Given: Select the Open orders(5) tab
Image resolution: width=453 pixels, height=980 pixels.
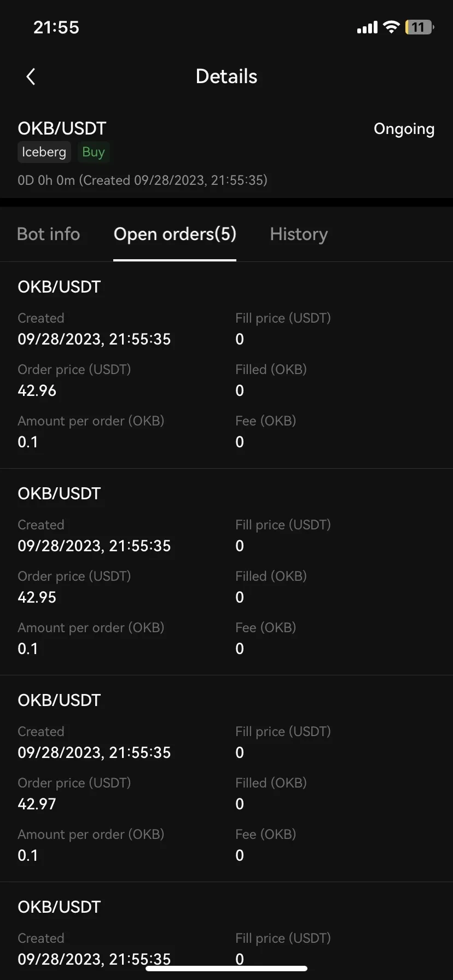Looking at the screenshot, I should 175,234.
